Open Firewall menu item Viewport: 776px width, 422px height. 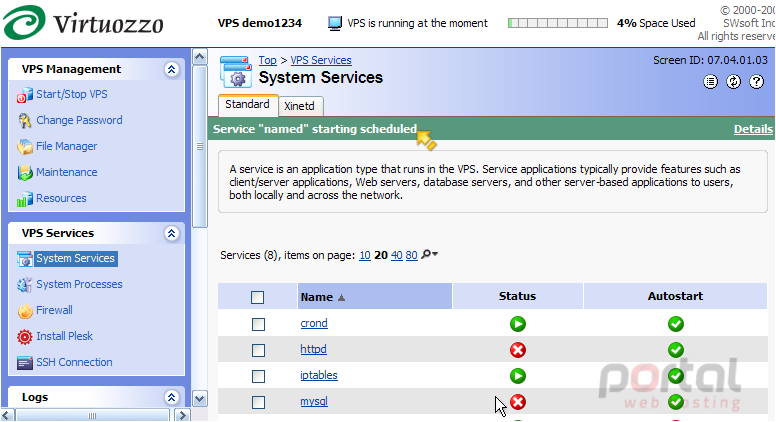54,310
